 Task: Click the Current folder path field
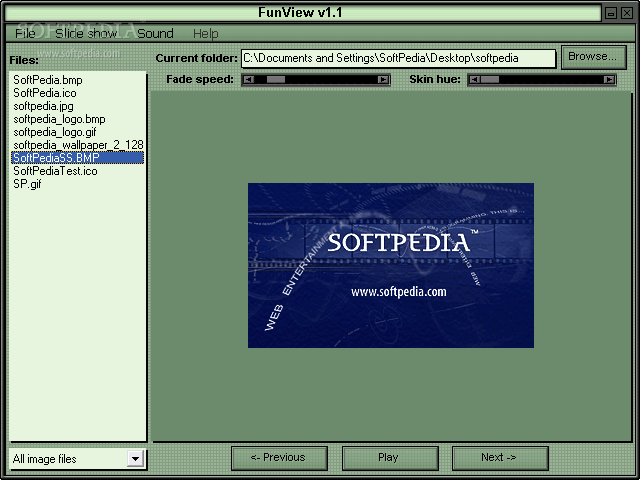coord(398,58)
